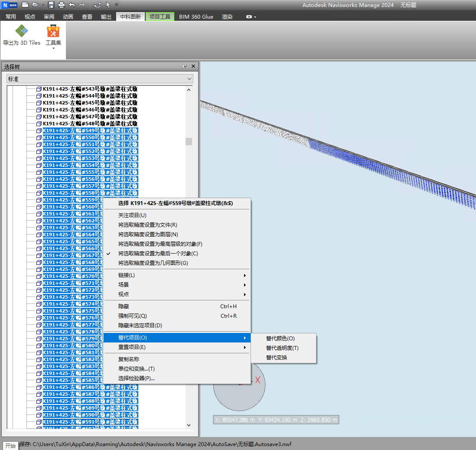The height and width of the screenshot is (450, 476).
Task: Expand the Open file dropdown arrow
Action: tap(43, 5)
